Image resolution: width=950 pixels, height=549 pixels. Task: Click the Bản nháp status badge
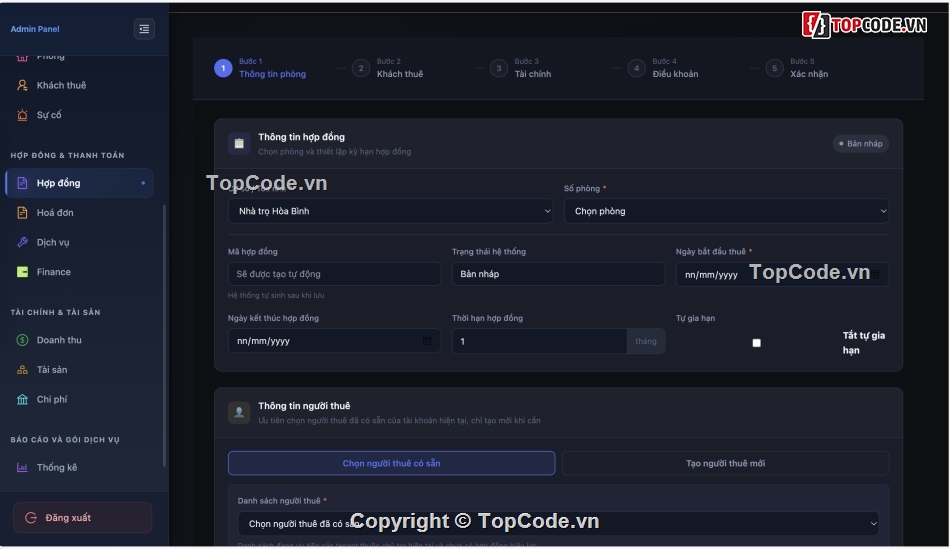pos(860,144)
